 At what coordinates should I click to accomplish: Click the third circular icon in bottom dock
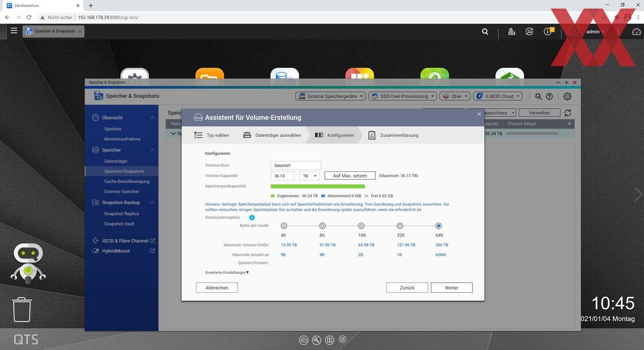pyautogui.click(x=330, y=340)
